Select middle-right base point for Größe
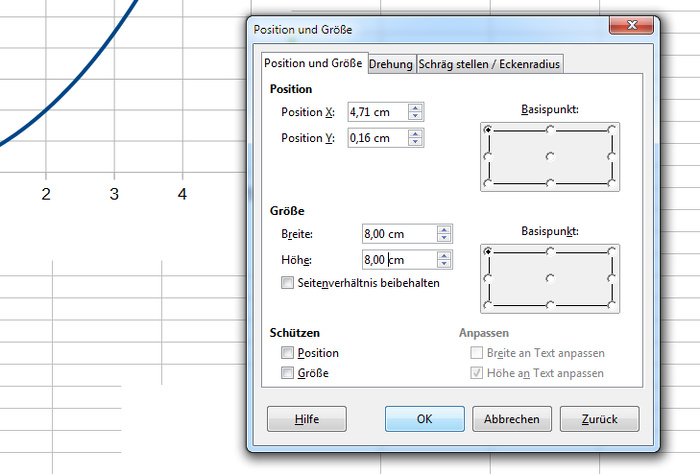The image size is (700, 474). [x=612, y=279]
